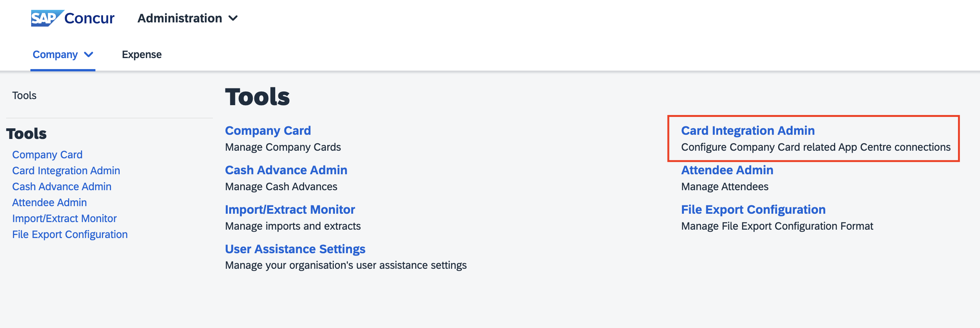Viewport: 980px width, 328px height.
Task: Click Attendee Admin main heading link
Action: pos(727,170)
